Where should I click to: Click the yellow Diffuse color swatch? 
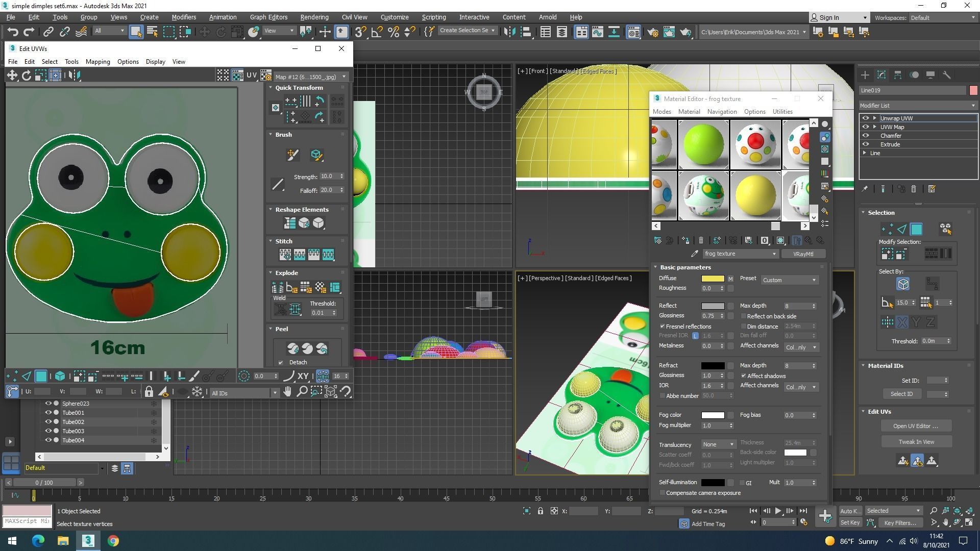(713, 279)
